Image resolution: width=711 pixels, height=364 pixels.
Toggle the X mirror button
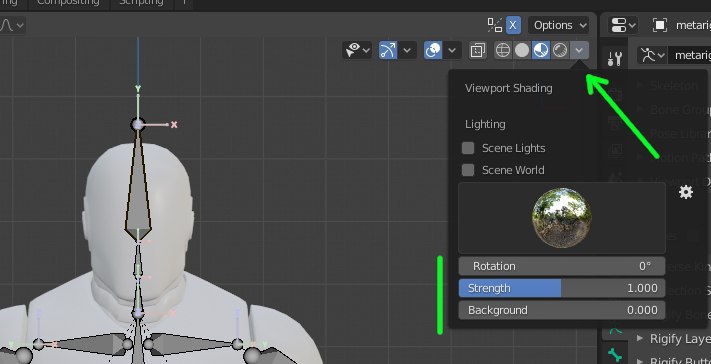(x=513, y=25)
